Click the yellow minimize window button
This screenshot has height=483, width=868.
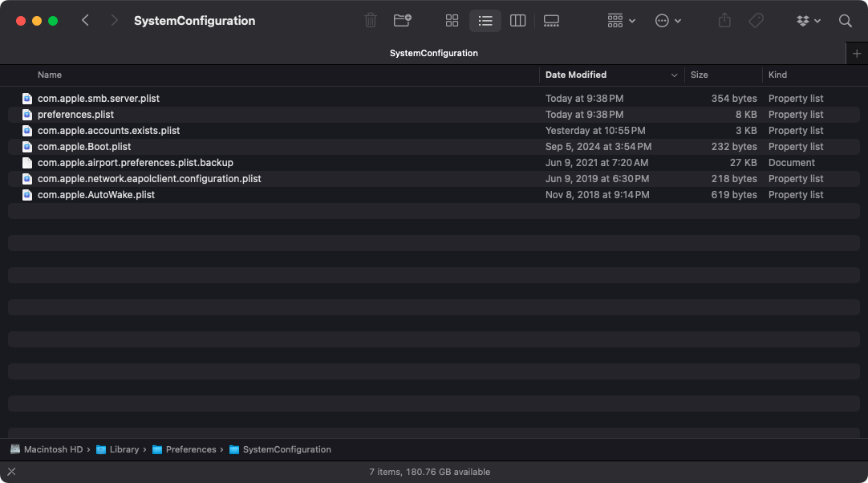click(x=37, y=21)
